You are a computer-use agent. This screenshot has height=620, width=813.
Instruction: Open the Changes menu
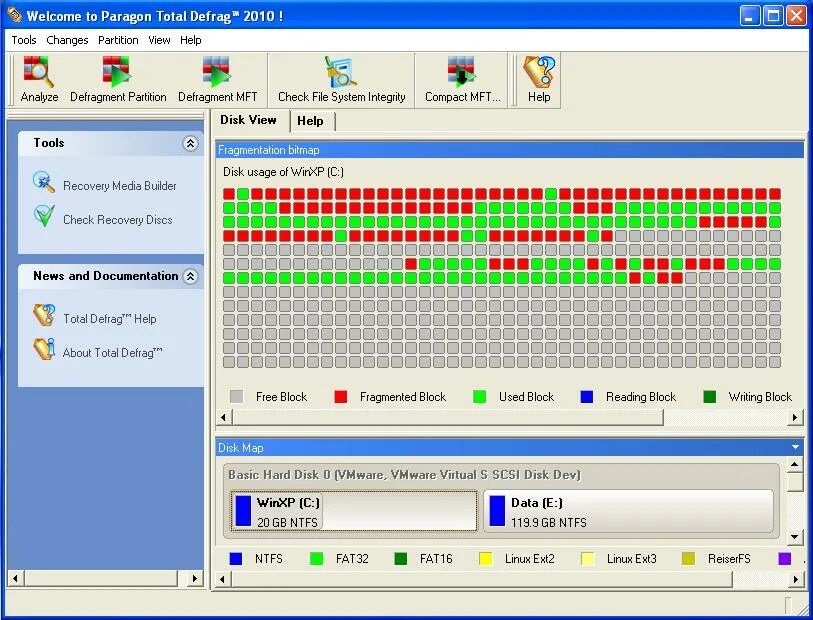pos(67,40)
